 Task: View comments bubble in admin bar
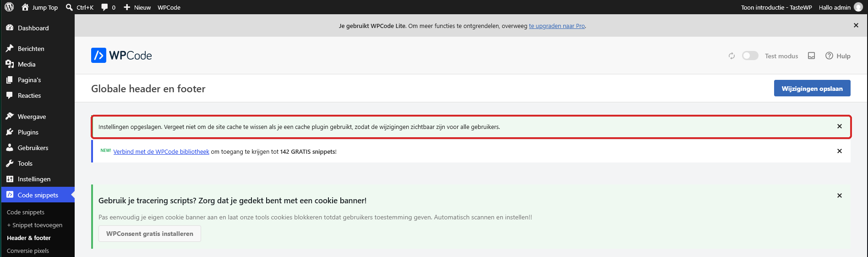108,7
